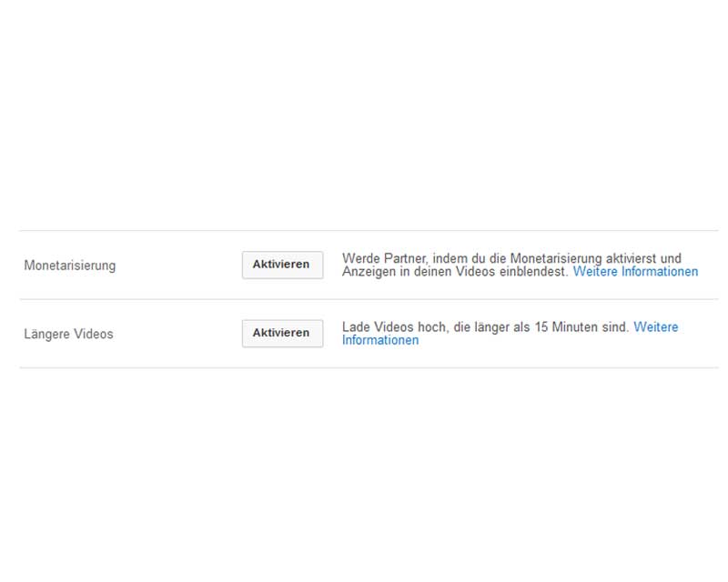Open Weitere Informationen link about Monetarisierung
The image size is (728, 582).
pyautogui.click(x=635, y=272)
